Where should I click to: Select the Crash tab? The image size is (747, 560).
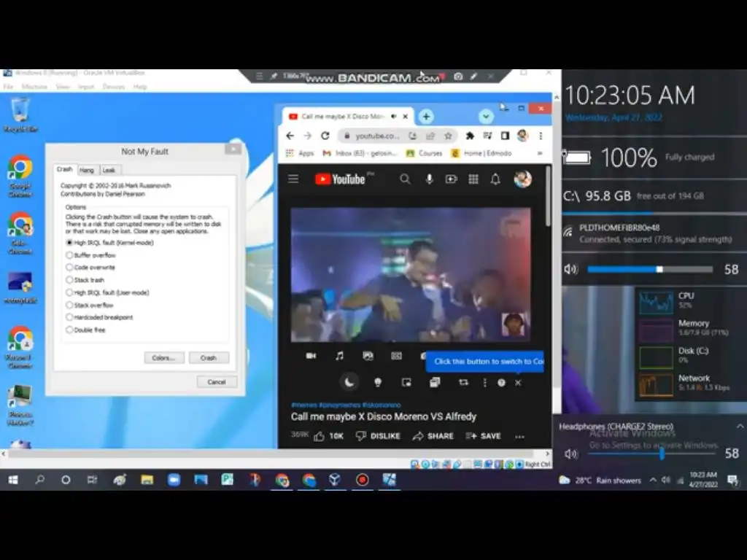coord(65,169)
